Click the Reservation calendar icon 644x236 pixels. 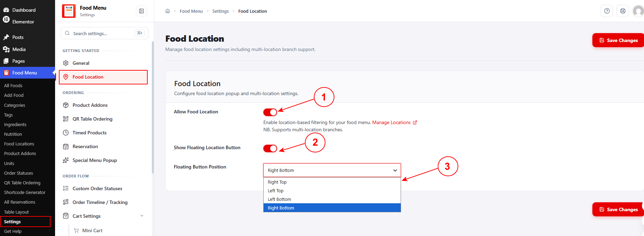click(x=66, y=146)
